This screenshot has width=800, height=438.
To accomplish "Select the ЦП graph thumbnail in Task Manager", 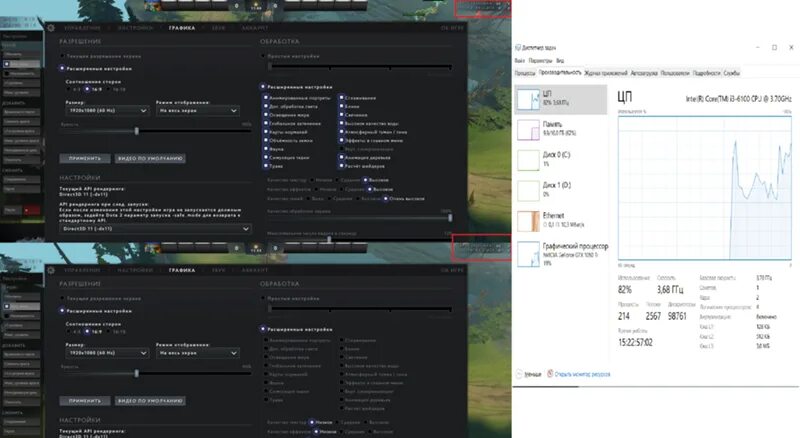I will click(x=528, y=100).
